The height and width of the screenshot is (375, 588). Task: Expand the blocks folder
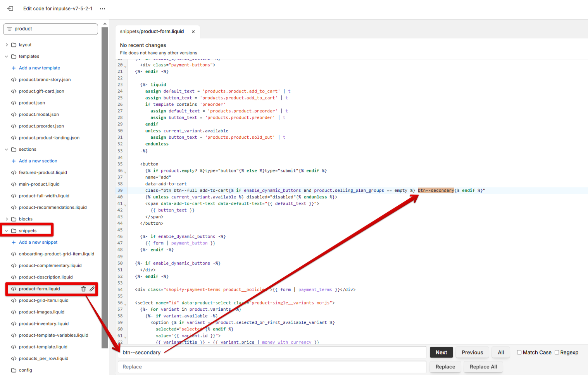(7, 219)
